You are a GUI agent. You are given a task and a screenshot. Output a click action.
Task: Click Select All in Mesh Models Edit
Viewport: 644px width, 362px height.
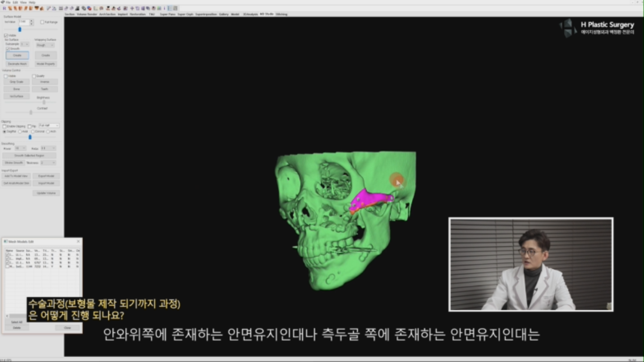[x=17, y=322]
